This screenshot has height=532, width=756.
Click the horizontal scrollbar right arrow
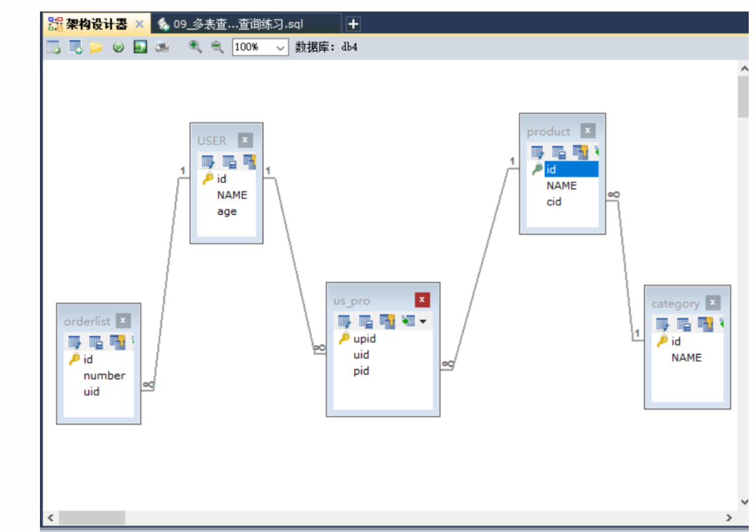[x=729, y=517]
